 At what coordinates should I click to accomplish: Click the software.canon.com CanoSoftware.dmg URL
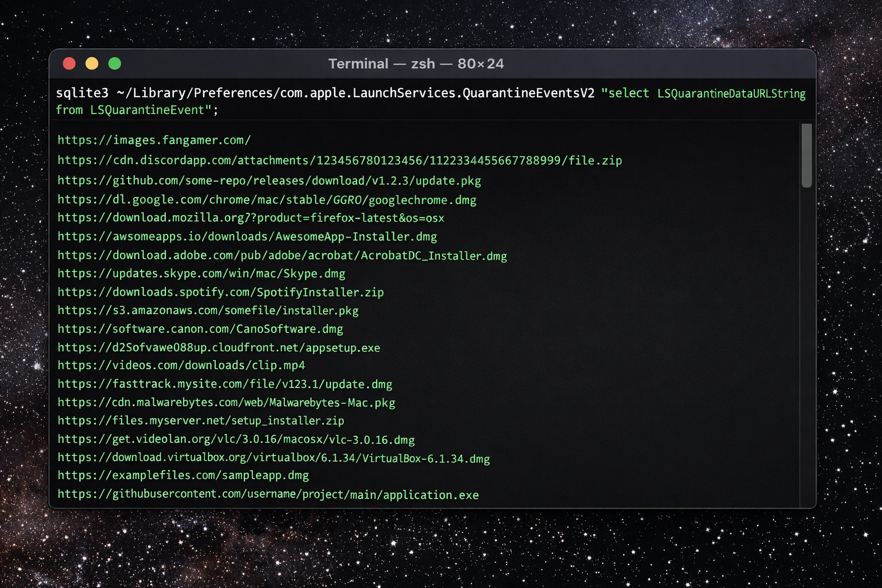click(x=200, y=329)
